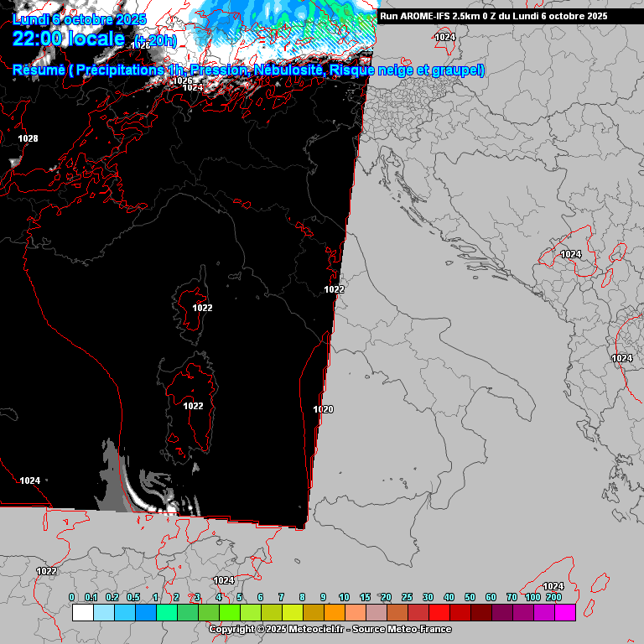Select the 1026 pressure label
Viewport: 644px width, 644px height.
pos(182,80)
